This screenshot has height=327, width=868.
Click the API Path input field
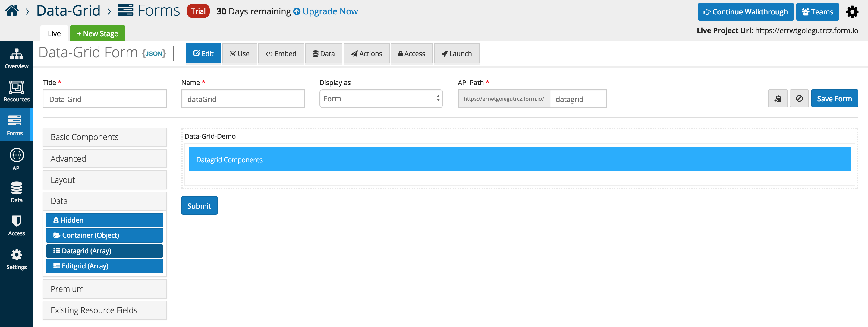tap(578, 99)
